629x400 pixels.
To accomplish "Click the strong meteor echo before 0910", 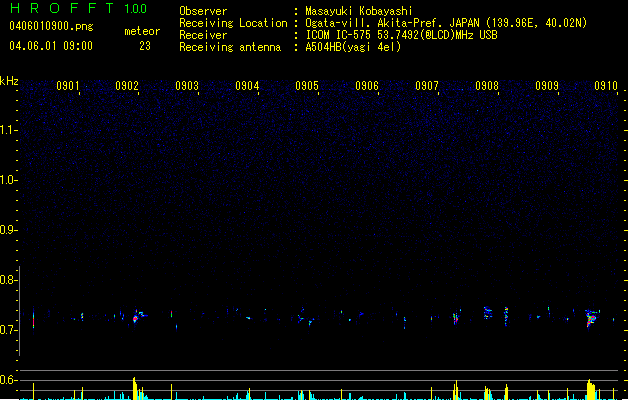I will tap(591, 318).
